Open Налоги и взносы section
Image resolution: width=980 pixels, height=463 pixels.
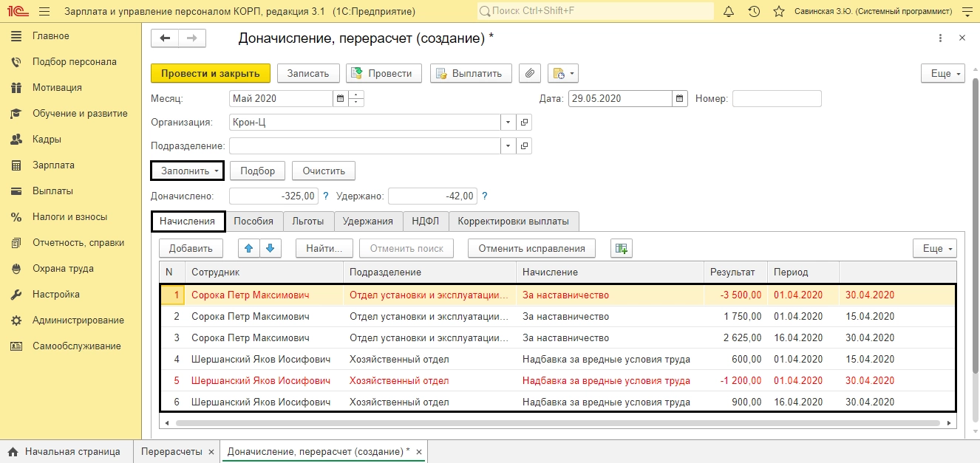pyautogui.click(x=69, y=217)
